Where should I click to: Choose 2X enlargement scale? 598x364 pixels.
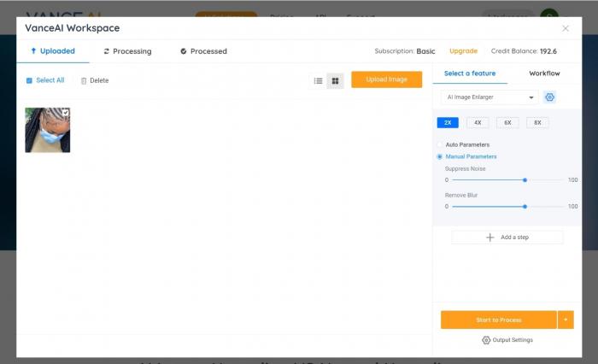[448, 122]
